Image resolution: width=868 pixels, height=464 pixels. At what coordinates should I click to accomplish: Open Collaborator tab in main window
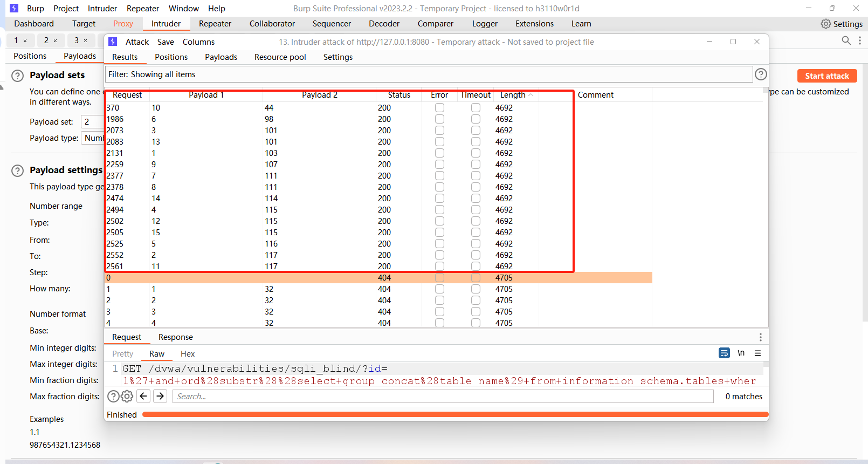click(272, 24)
